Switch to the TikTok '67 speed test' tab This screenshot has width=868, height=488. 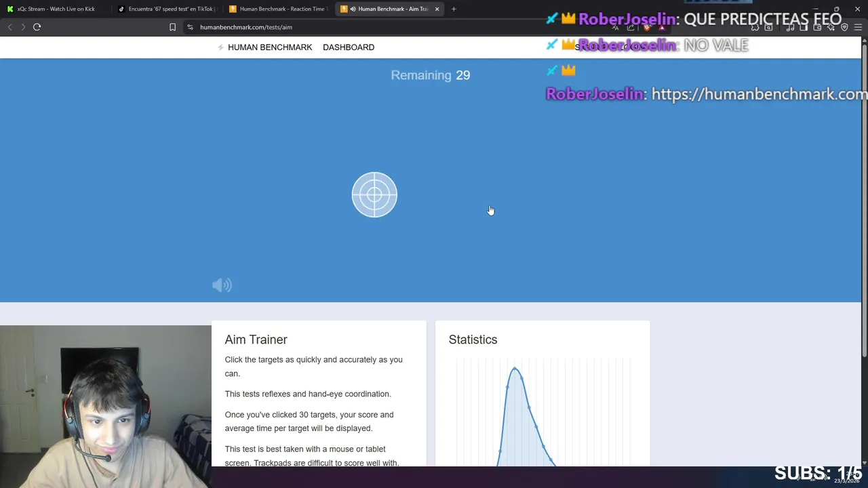(x=166, y=9)
